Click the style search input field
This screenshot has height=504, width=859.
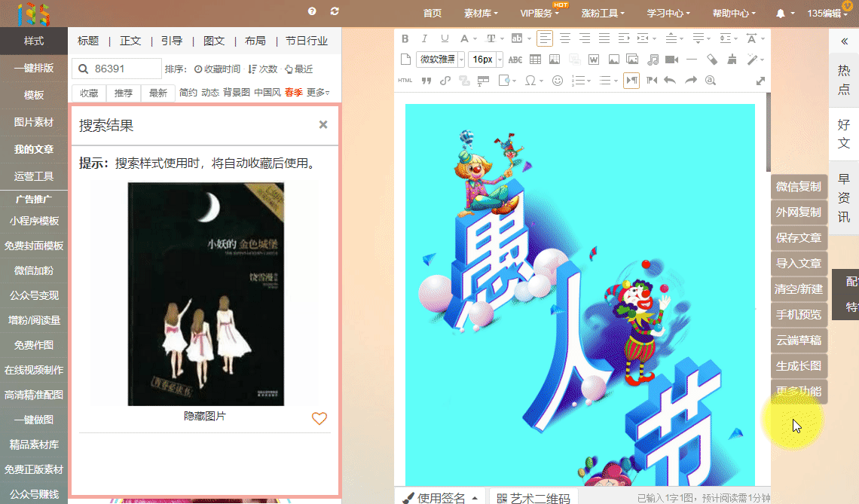point(124,69)
